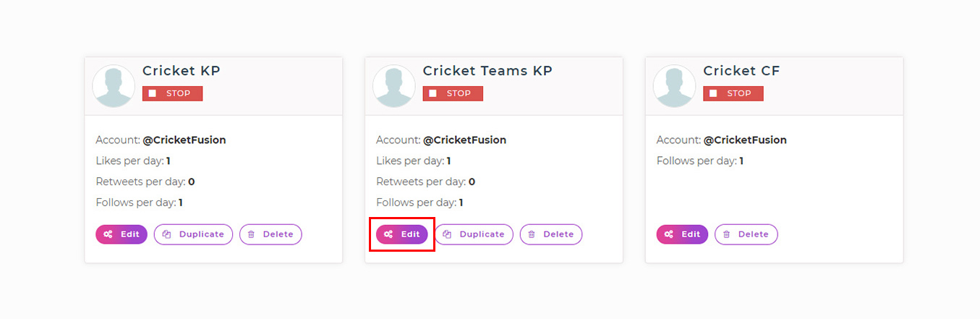Stop the Cricket KP campaign
Viewport: 980px width, 319px height.
(x=172, y=93)
